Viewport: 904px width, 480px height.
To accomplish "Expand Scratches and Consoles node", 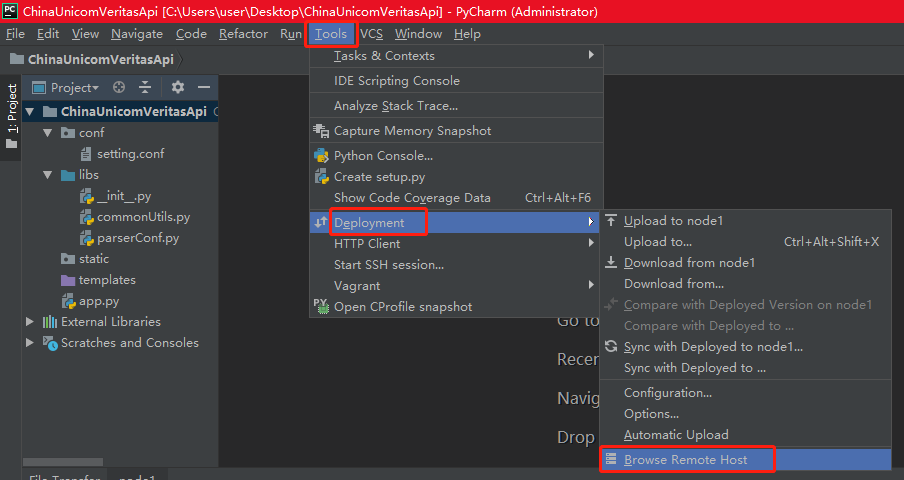I will pyautogui.click(x=30, y=342).
